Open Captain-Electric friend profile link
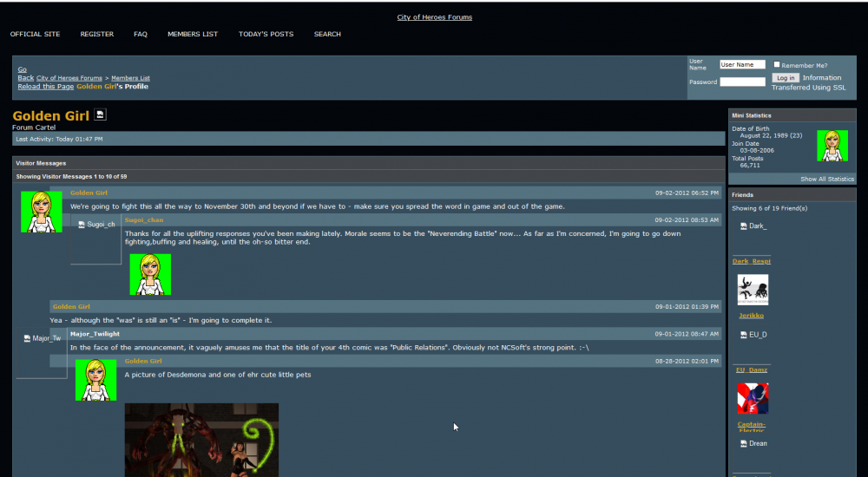Image resolution: width=868 pixels, height=477 pixels. tap(752, 427)
